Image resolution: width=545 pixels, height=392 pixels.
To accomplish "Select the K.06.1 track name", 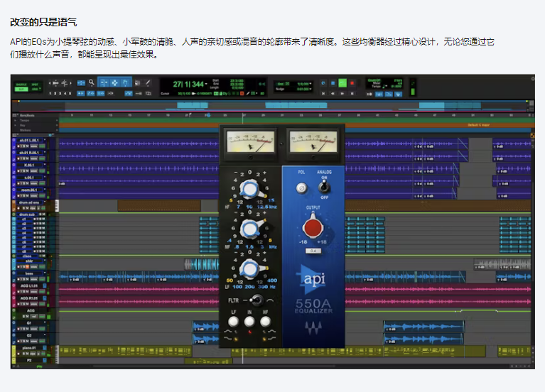I will [29, 165].
